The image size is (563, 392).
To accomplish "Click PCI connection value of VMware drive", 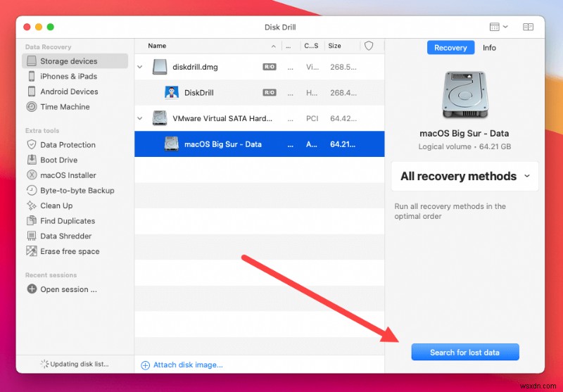I will pos(312,118).
